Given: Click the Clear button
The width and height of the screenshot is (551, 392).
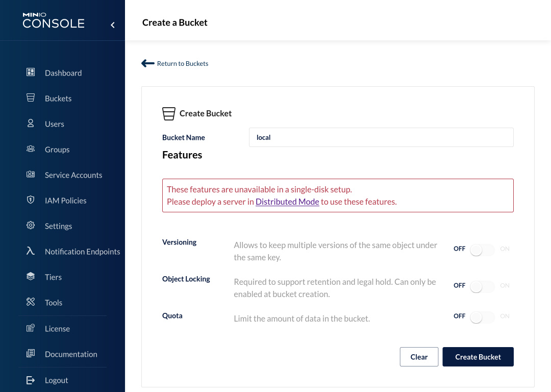Looking at the screenshot, I should [x=419, y=357].
